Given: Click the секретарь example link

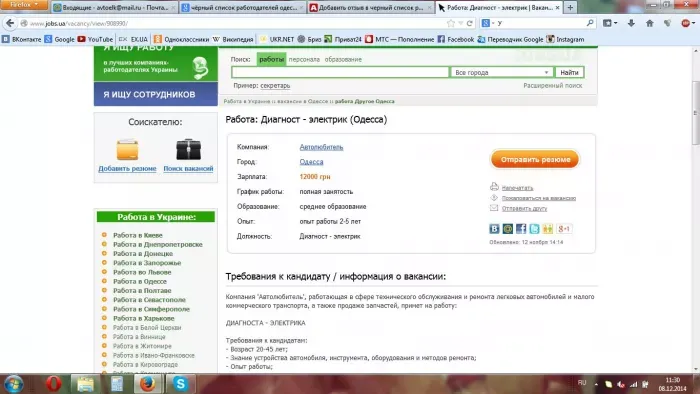Looking at the screenshot, I should tap(275, 85).
